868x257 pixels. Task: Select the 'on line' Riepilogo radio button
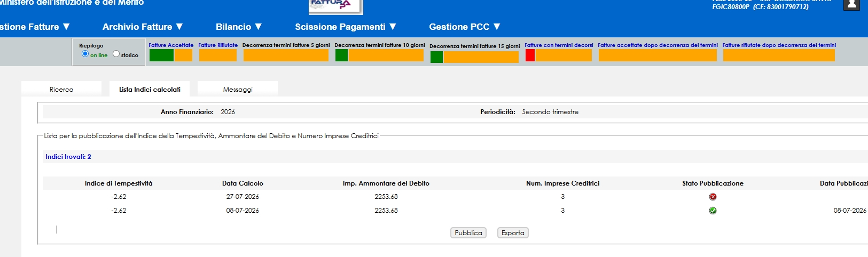point(85,54)
